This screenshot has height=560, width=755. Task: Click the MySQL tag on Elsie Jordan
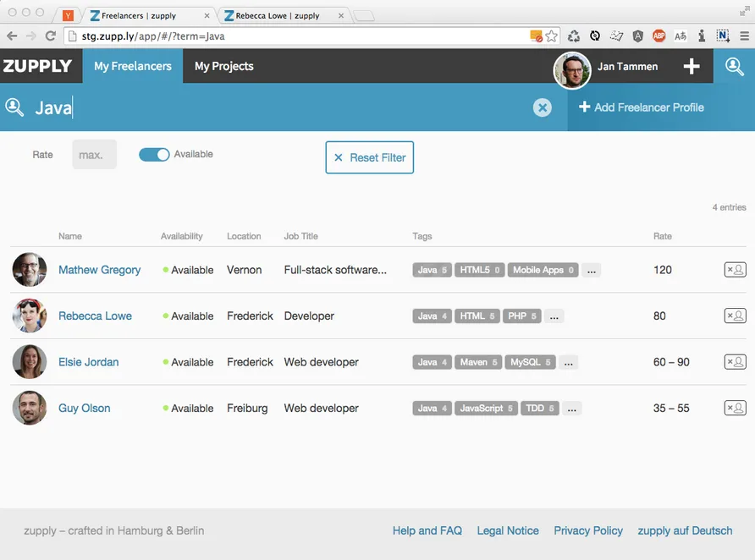coord(530,362)
